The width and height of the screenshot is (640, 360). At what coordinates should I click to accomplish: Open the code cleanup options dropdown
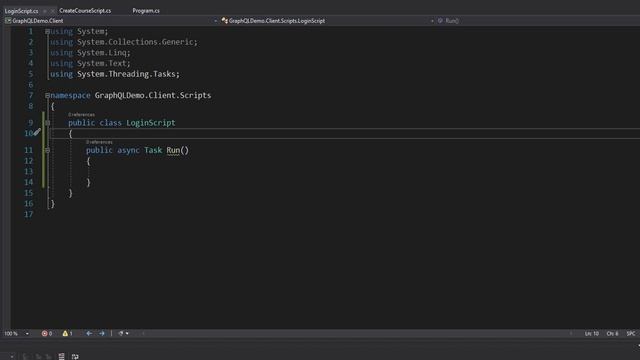coord(127,333)
